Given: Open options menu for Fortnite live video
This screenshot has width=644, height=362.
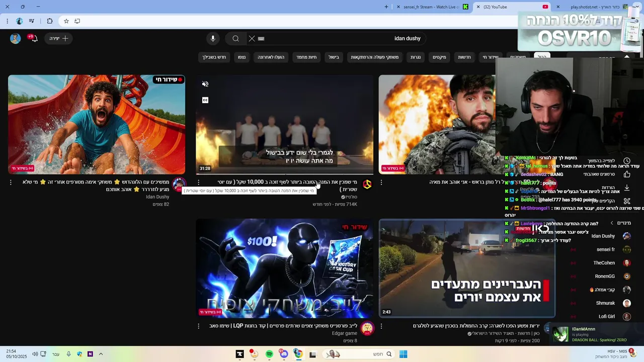Looking at the screenshot, I should click(x=198, y=326).
